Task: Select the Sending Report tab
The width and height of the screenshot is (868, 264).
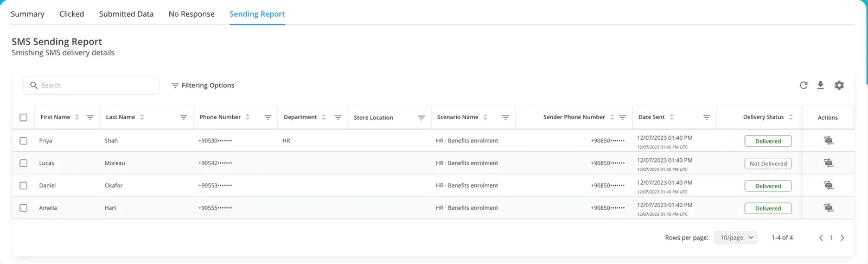Action: (257, 14)
